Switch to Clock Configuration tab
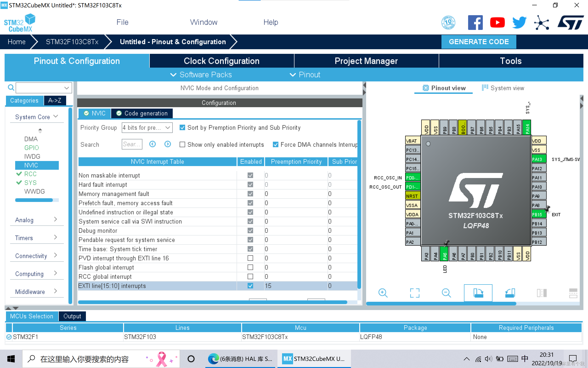The height and width of the screenshot is (368, 588). pos(222,61)
